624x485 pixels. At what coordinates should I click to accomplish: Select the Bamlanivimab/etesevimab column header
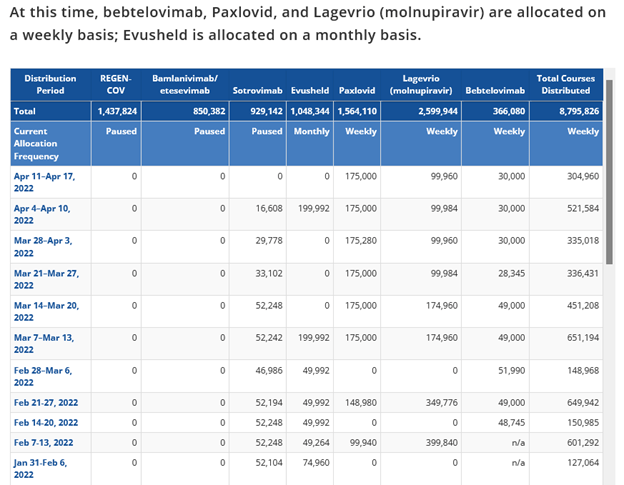click(x=186, y=83)
